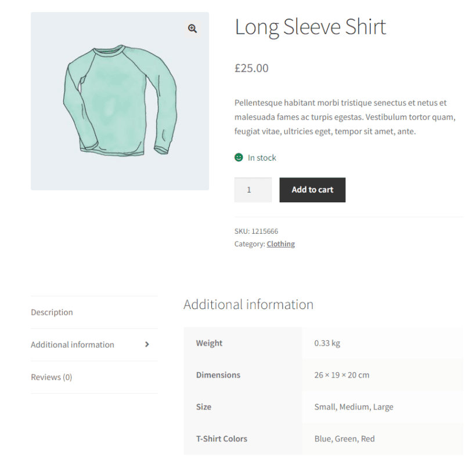Select the £25.00 price text

(x=251, y=68)
